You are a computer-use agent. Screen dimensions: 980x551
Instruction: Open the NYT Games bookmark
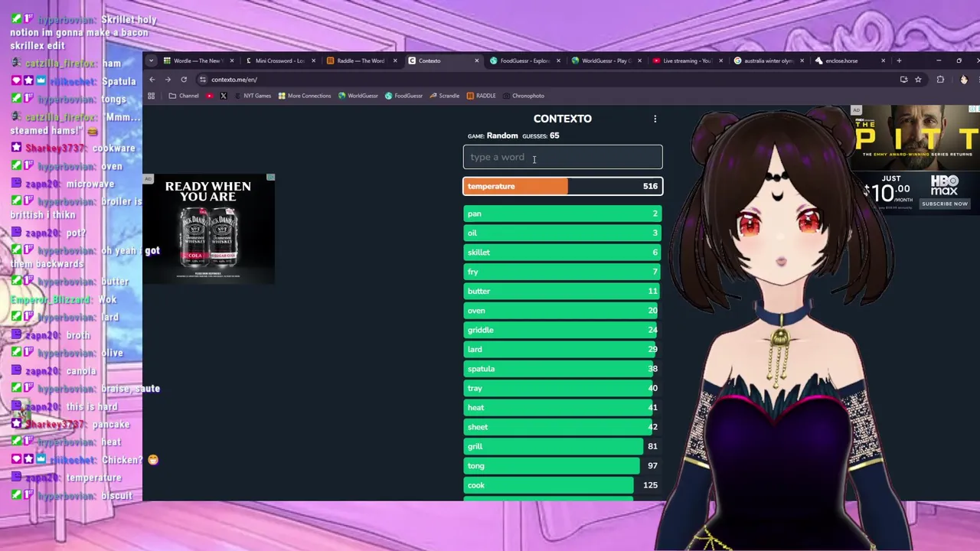pyautogui.click(x=253, y=96)
